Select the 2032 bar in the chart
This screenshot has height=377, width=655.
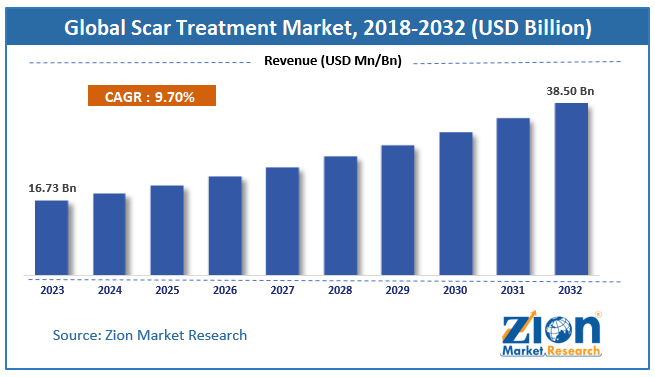(x=571, y=189)
